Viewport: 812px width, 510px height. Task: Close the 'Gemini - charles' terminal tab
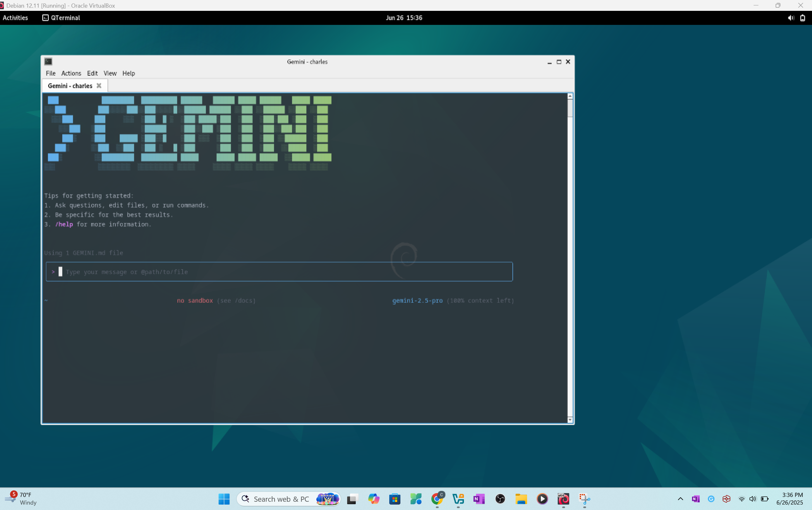tap(99, 85)
